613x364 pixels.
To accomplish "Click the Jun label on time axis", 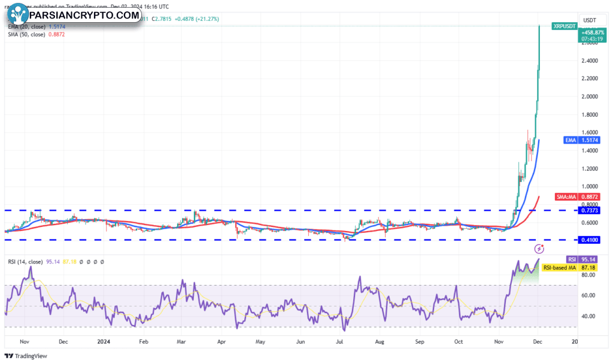I will coord(301,342).
